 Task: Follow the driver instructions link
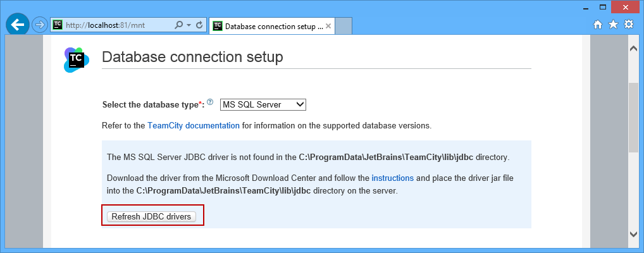[392, 178]
